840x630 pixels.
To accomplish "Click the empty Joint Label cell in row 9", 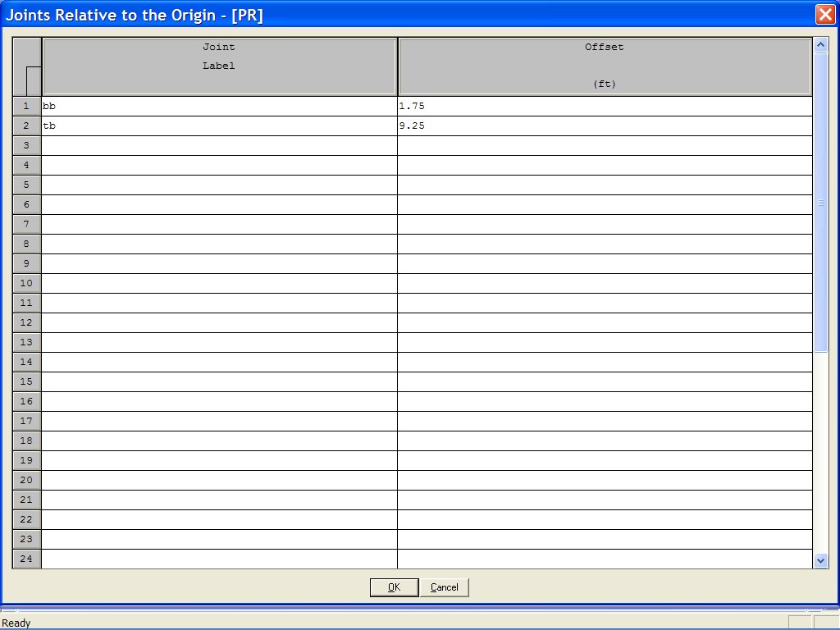I will (x=219, y=263).
